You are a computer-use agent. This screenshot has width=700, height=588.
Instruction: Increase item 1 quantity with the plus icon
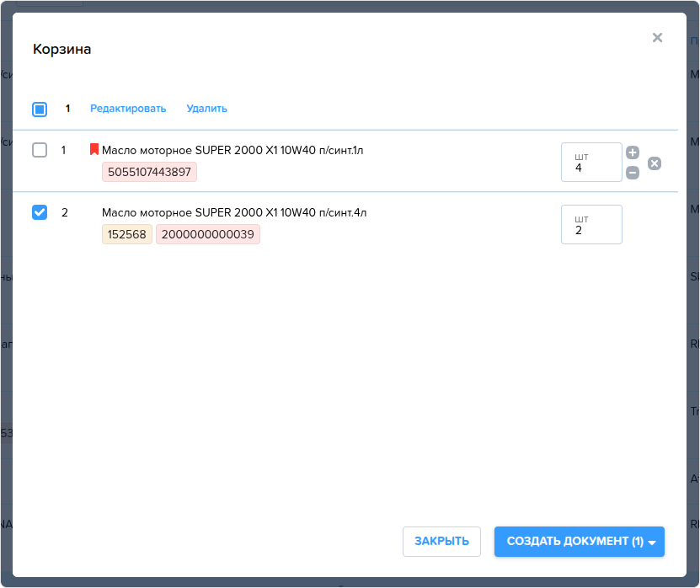(632, 152)
